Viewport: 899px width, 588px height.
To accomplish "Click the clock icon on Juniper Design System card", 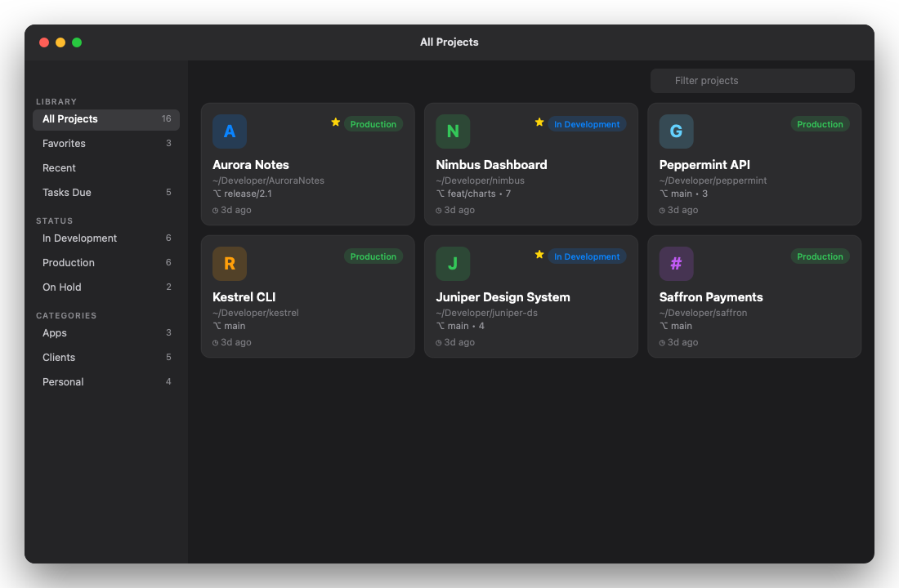I will [439, 343].
